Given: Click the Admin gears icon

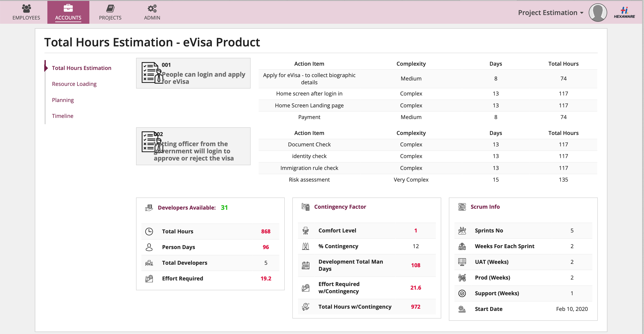Looking at the screenshot, I should pyautogui.click(x=152, y=9).
